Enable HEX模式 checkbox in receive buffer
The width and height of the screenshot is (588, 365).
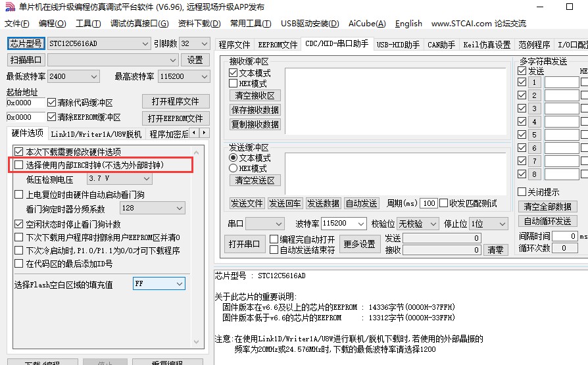click(x=233, y=84)
